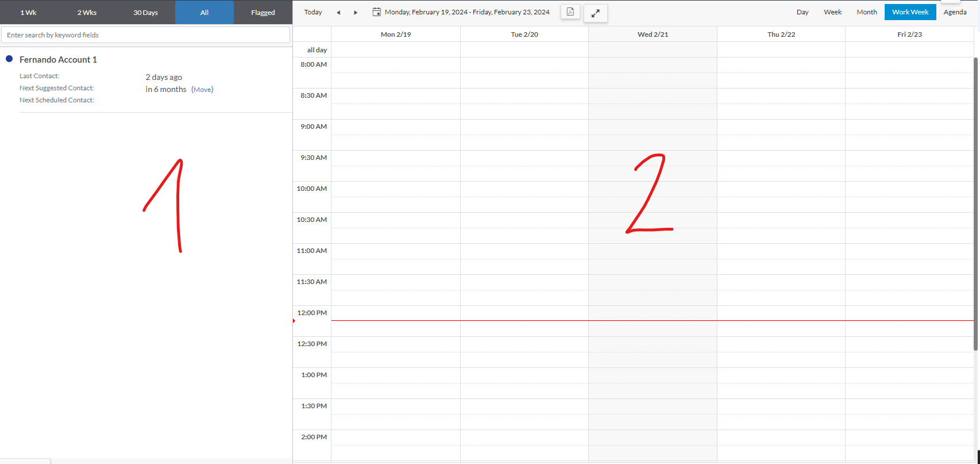Click the PDF export icon

570,12
